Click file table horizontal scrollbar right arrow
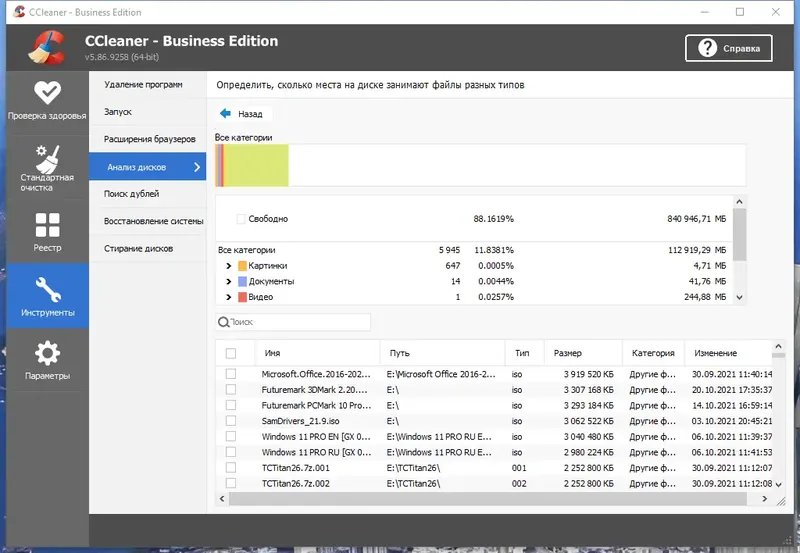 764,499
